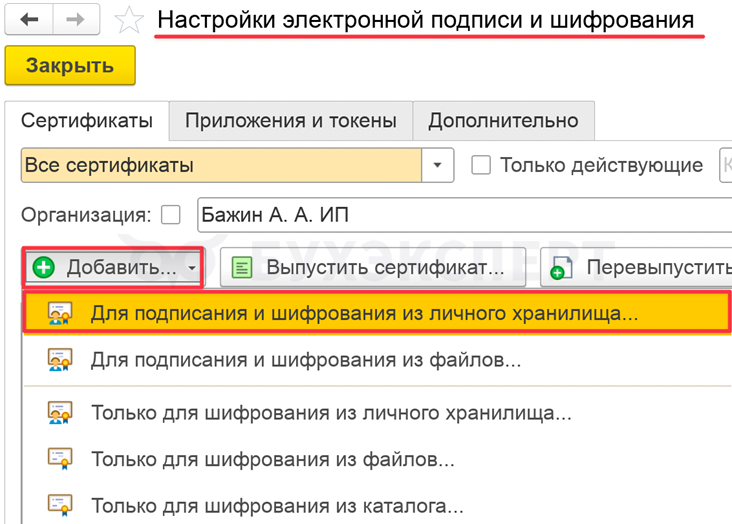Expand the Все сертификаты dropdown arrow
This screenshot has height=524, width=732.
[x=437, y=165]
